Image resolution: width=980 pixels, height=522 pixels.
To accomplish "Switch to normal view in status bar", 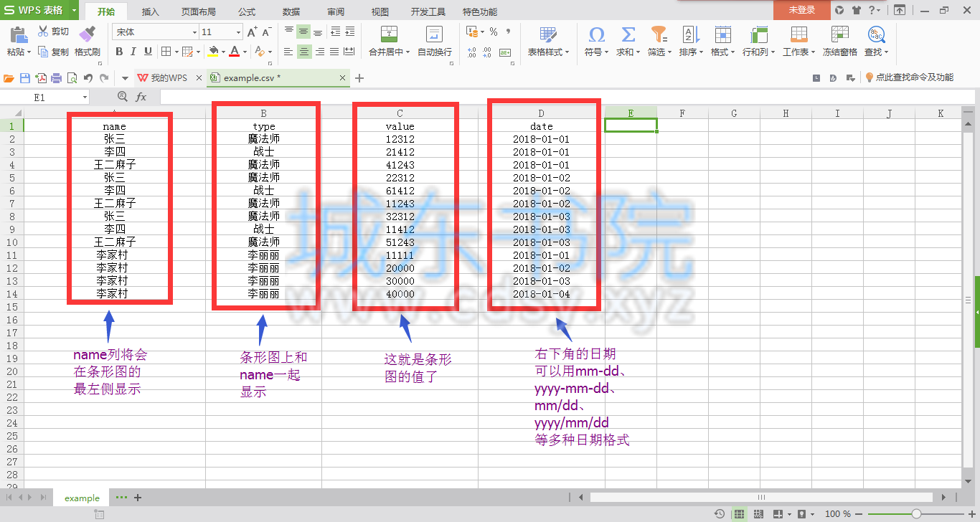I will click(x=738, y=514).
